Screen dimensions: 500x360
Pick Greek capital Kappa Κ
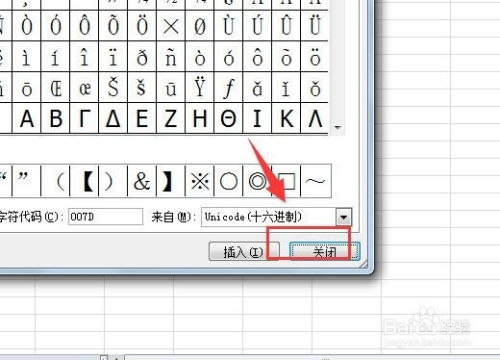pyautogui.click(x=286, y=118)
